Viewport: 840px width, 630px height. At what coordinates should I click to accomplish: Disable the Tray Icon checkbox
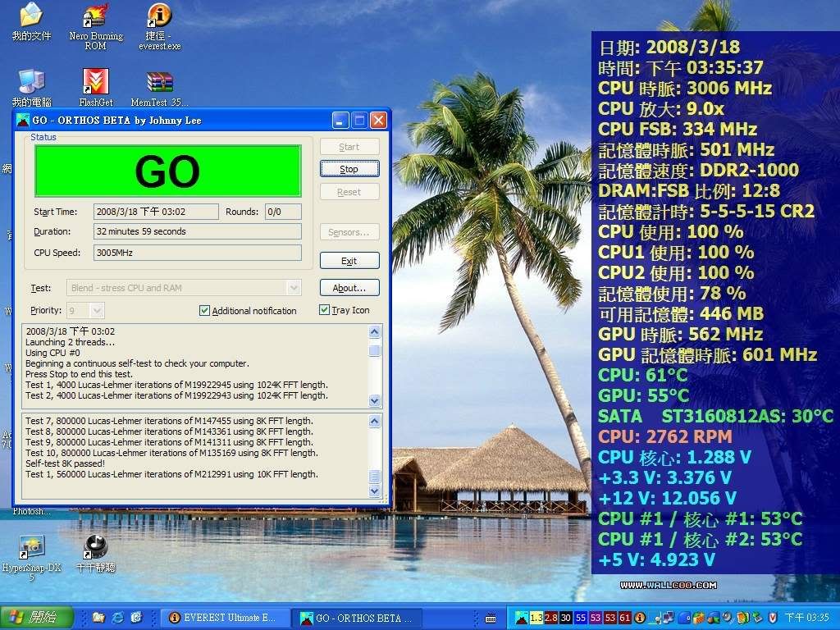pos(325,310)
